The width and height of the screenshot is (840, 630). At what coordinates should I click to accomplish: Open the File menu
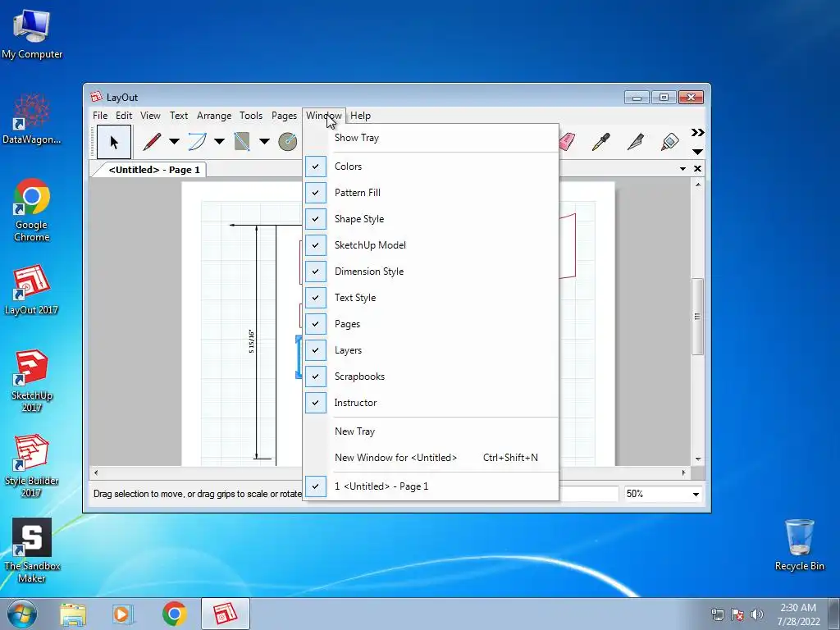[99, 116]
